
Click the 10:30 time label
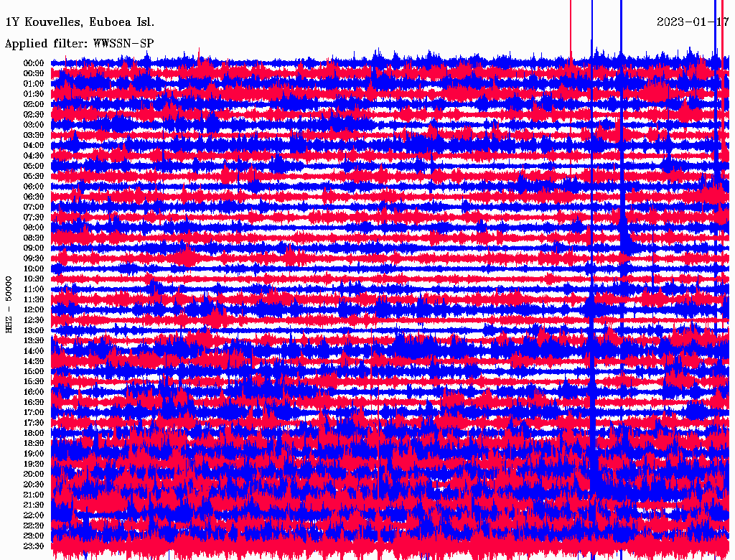pyautogui.click(x=34, y=279)
